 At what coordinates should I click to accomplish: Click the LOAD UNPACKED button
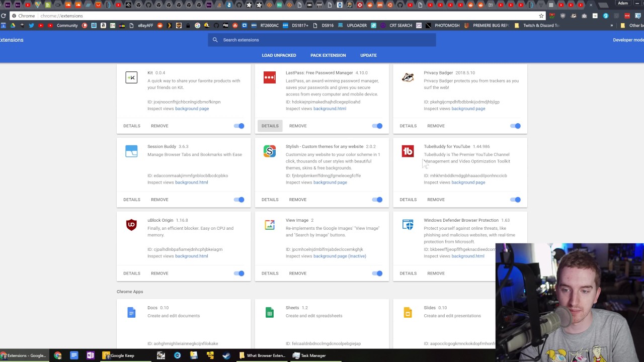coord(279,55)
